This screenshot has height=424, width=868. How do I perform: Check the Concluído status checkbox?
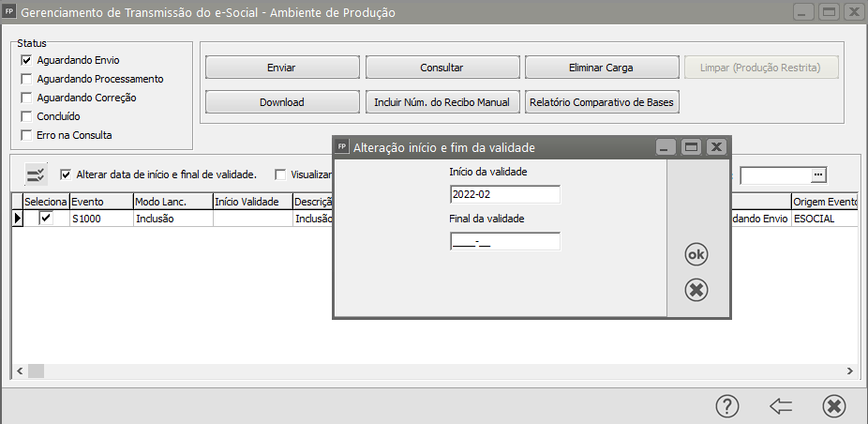27,116
